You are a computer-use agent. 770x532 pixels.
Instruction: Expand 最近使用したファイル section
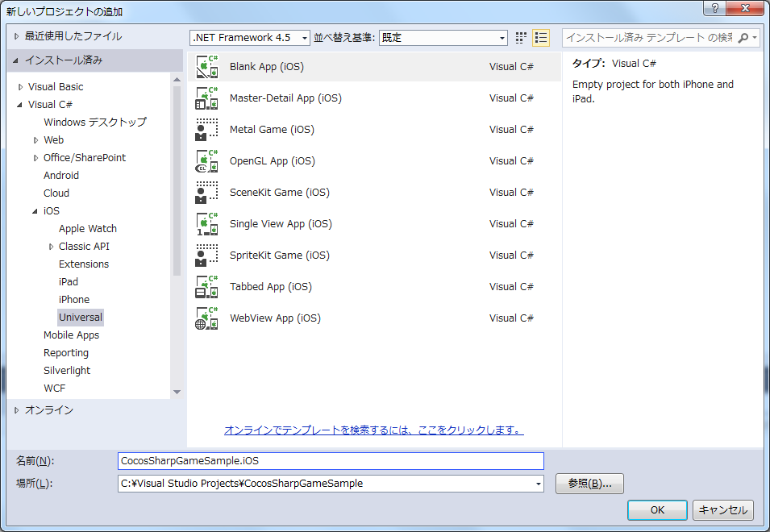pyautogui.click(x=17, y=36)
